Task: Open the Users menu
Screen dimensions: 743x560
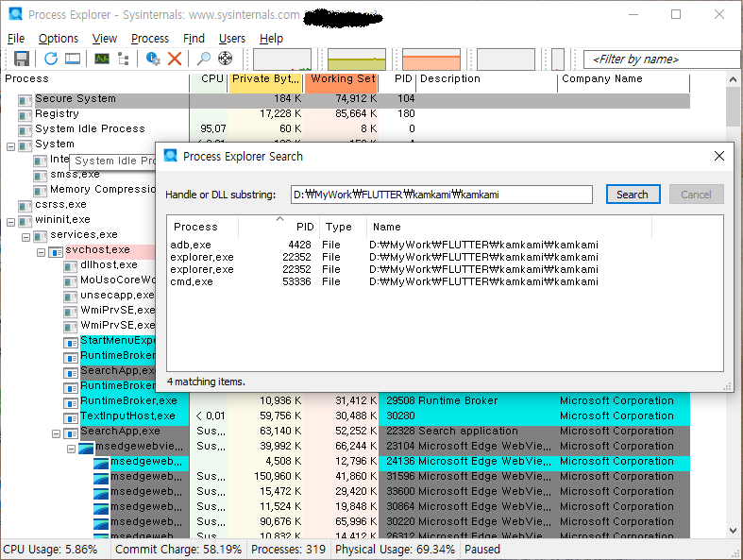Action: pyautogui.click(x=231, y=39)
